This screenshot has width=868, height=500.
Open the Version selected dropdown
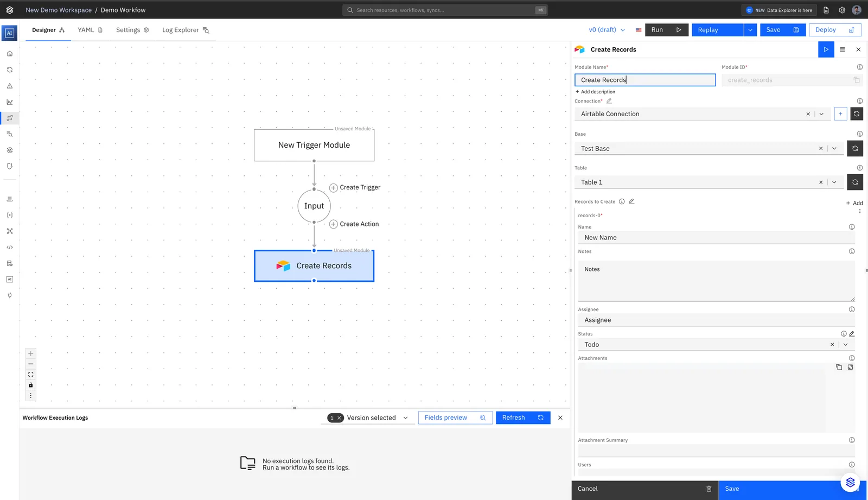click(x=405, y=418)
